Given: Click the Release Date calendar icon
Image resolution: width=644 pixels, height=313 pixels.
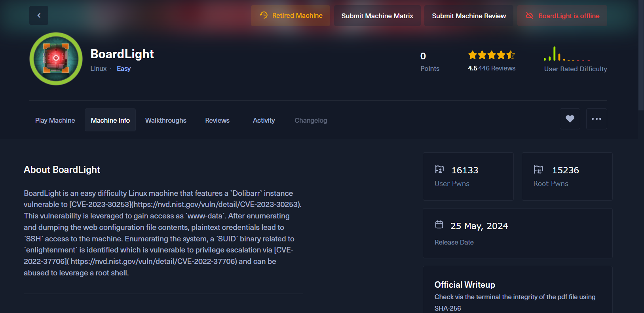Looking at the screenshot, I should (x=439, y=225).
